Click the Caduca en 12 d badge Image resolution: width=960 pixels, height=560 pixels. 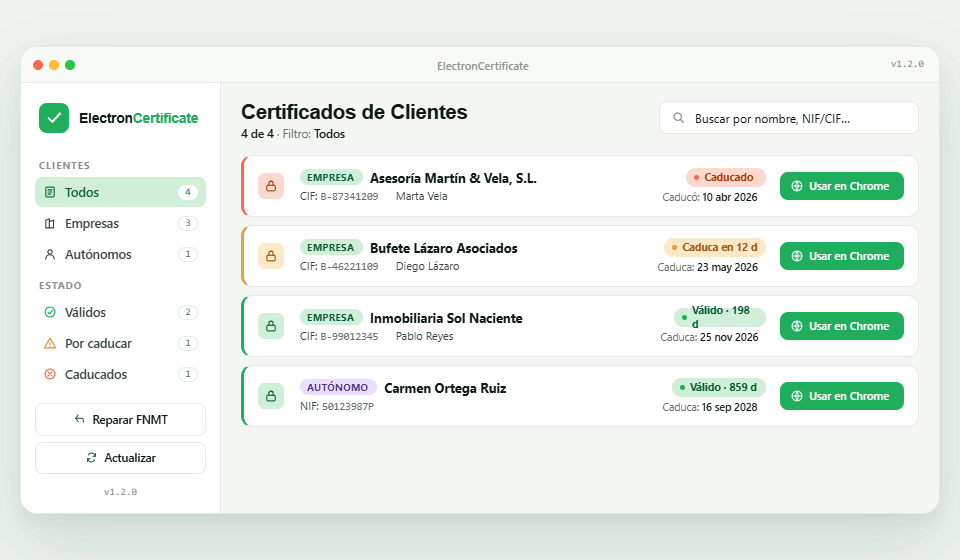pyautogui.click(x=714, y=247)
